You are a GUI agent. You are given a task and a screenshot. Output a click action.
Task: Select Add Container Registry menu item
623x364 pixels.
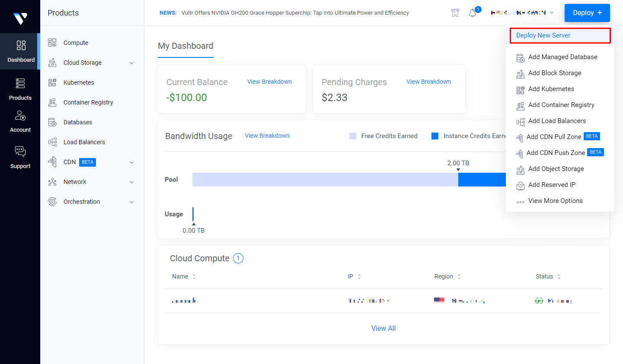[560, 105]
